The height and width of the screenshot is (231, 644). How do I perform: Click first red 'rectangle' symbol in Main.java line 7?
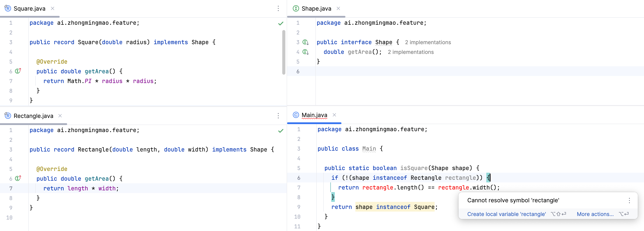coord(378,187)
